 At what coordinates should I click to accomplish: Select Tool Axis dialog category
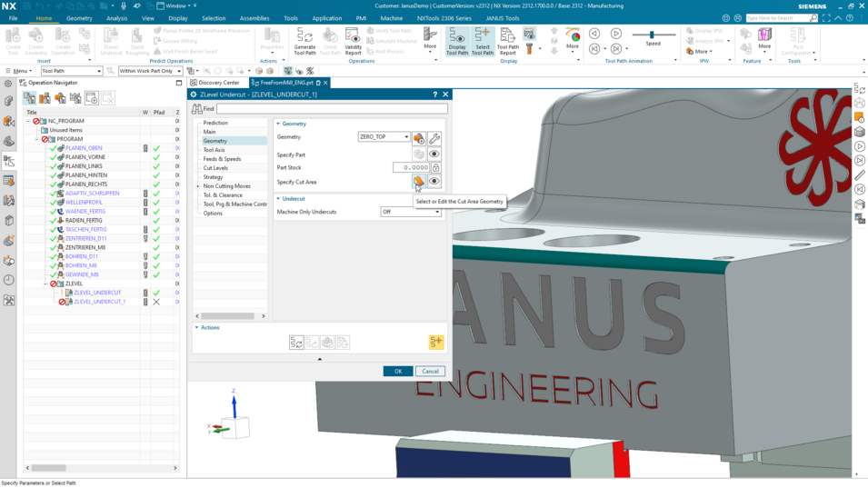click(x=214, y=150)
